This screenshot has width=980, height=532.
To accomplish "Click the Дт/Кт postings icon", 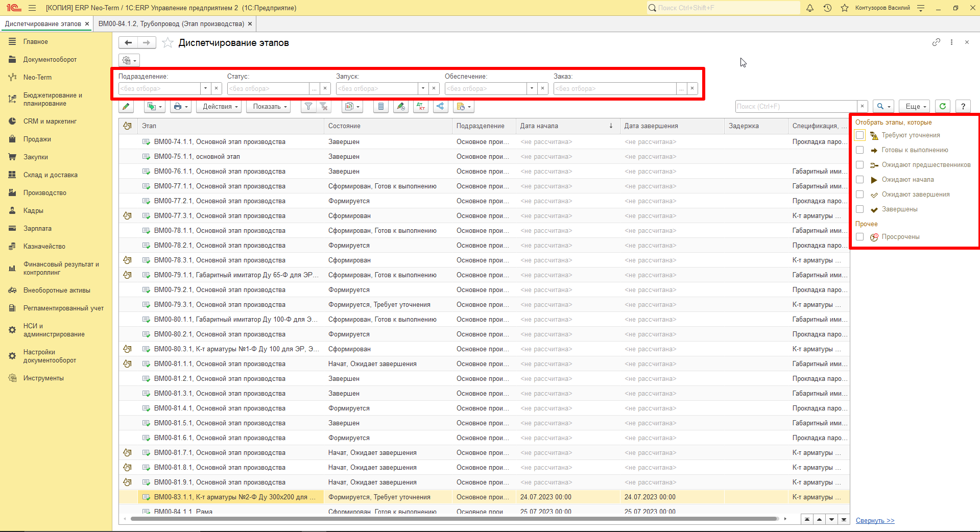I will coord(421,107).
